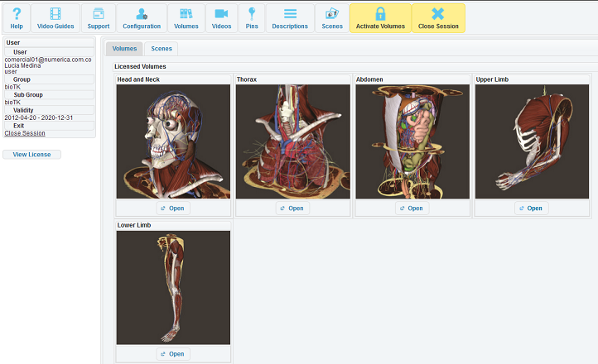The image size is (598, 364).
Task: Click the Scenes toolbar icon
Action: pos(332,18)
